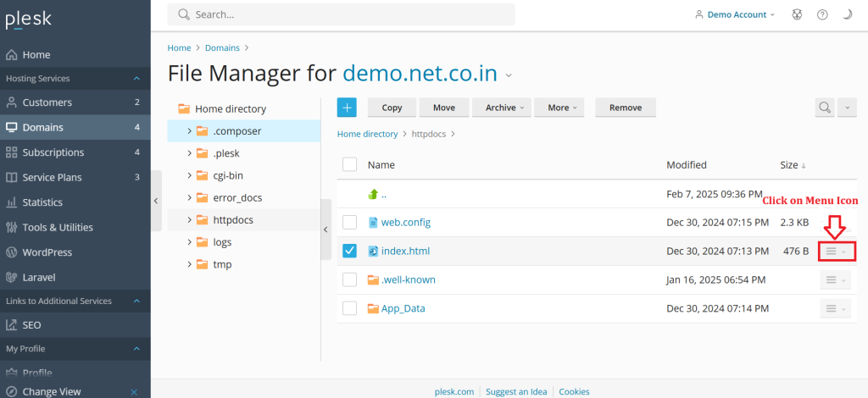Click the green up-directory arrow icon

pos(373,194)
